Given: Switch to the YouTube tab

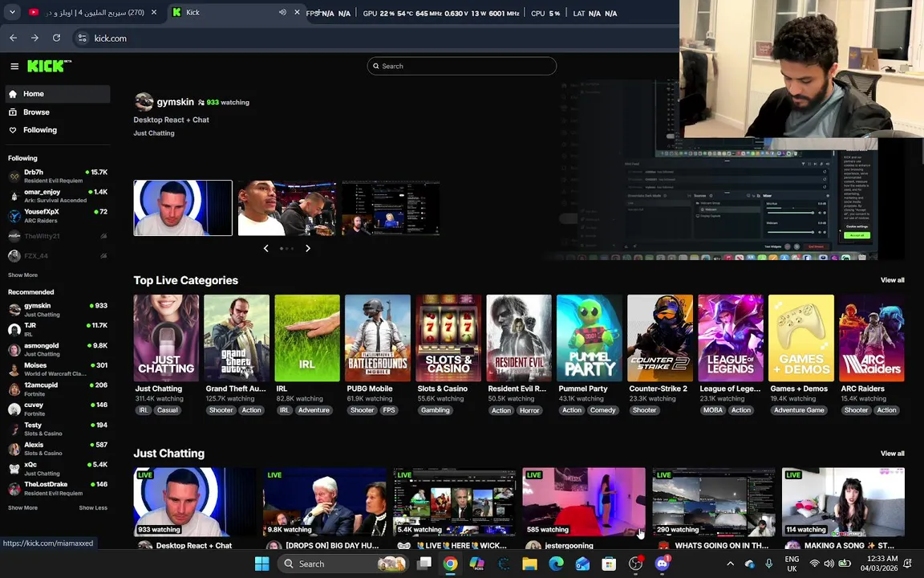Looking at the screenshot, I should (x=93, y=12).
